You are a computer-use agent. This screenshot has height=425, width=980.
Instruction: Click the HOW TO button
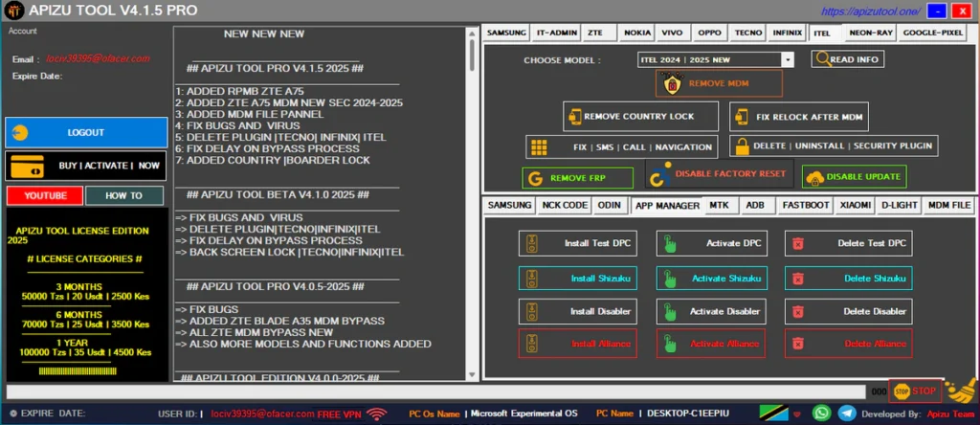(x=124, y=195)
